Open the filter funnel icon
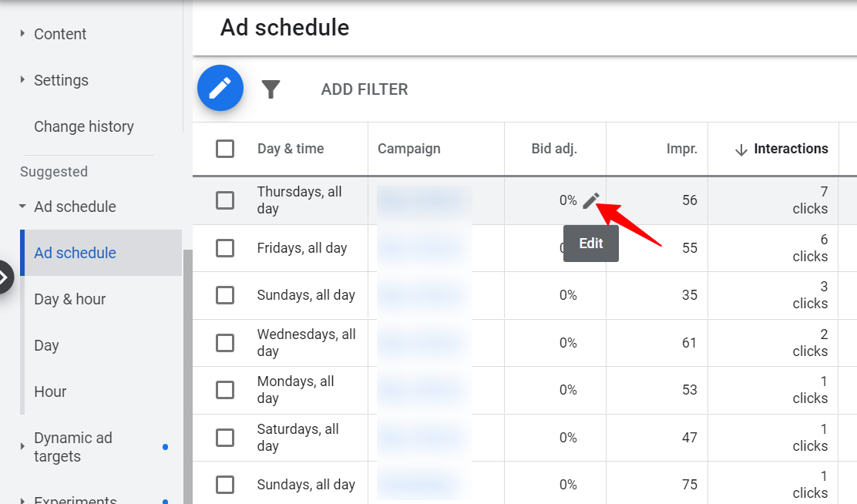Screen dimensions: 857x504 [271, 88]
